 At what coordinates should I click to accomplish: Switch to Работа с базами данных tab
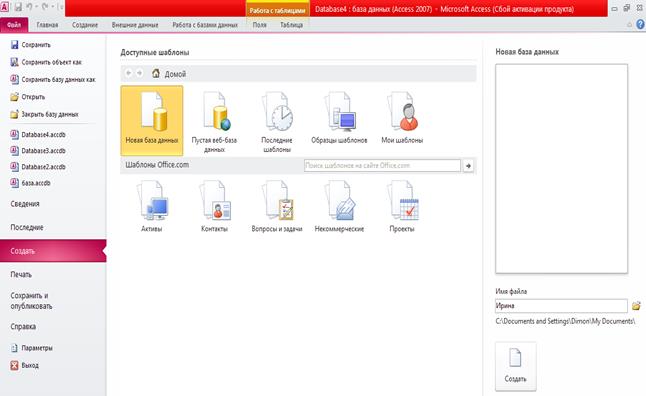tap(205, 25)
